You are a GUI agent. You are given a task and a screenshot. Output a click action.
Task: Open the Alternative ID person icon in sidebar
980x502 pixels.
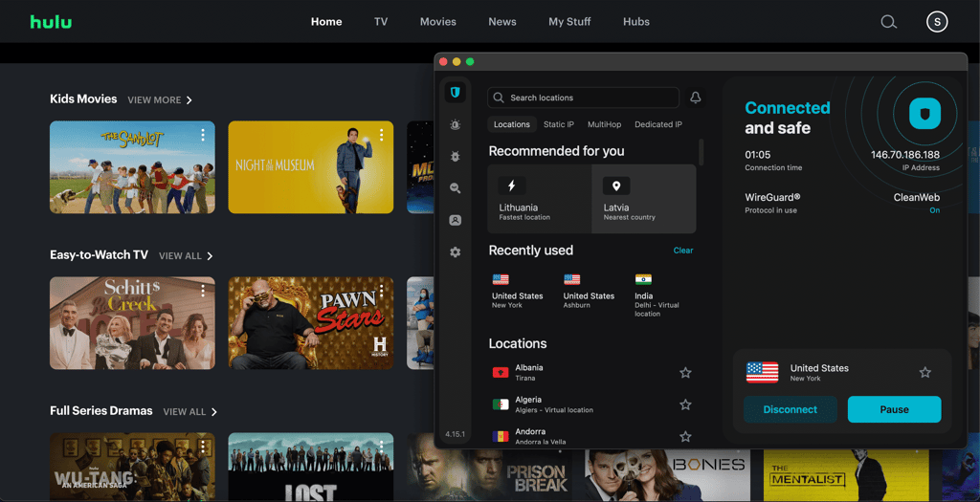455,221
